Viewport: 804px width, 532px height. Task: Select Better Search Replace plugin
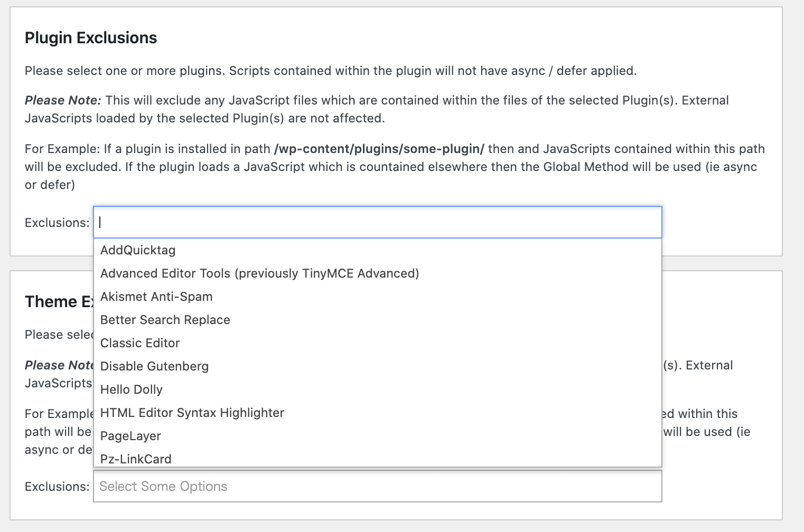tap(165, 320)
